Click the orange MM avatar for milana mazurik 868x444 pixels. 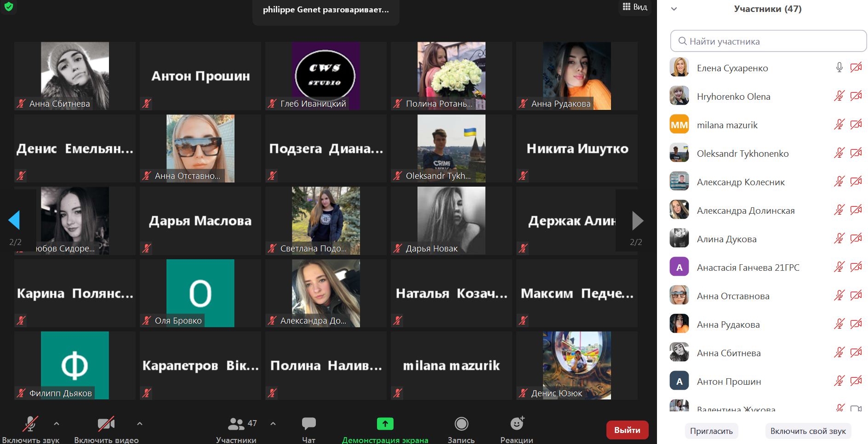(x=679, y=124)
